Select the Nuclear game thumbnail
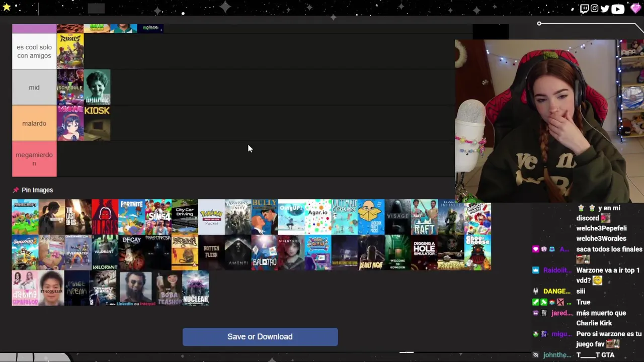Image resolution: width=644 pixels, height=362 pixels. tap(195, 288)
